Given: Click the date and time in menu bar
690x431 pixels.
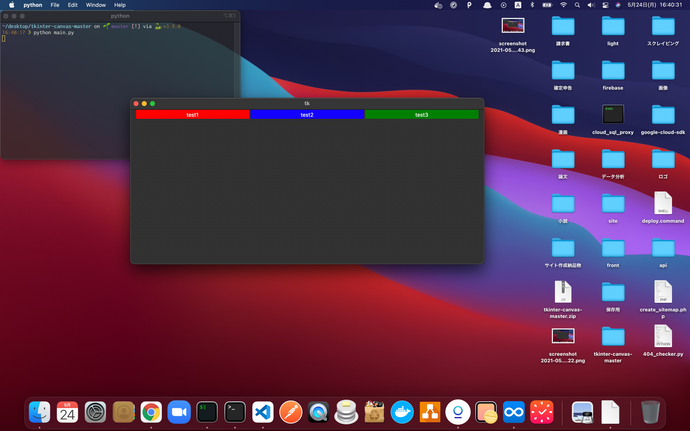Looking at the screenshot, I should click(654, 5).
